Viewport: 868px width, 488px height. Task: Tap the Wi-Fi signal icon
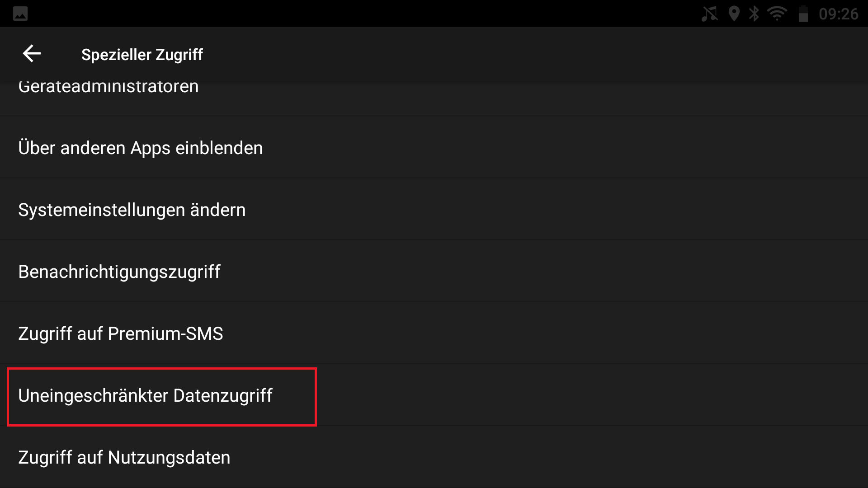[777, 14]
